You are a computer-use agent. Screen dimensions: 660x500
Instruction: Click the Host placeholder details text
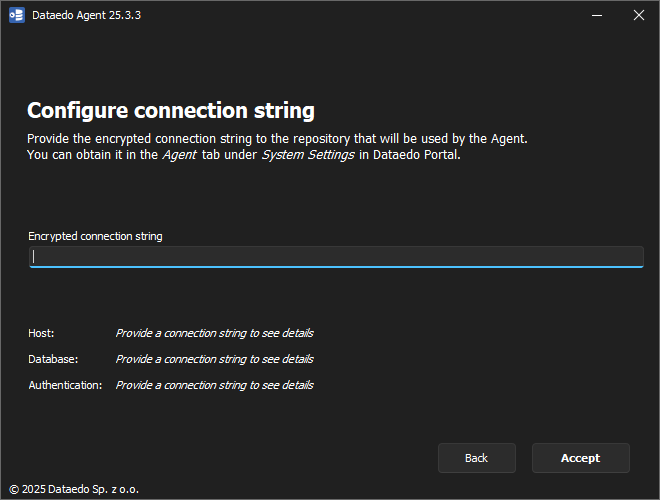click(215, 333)
